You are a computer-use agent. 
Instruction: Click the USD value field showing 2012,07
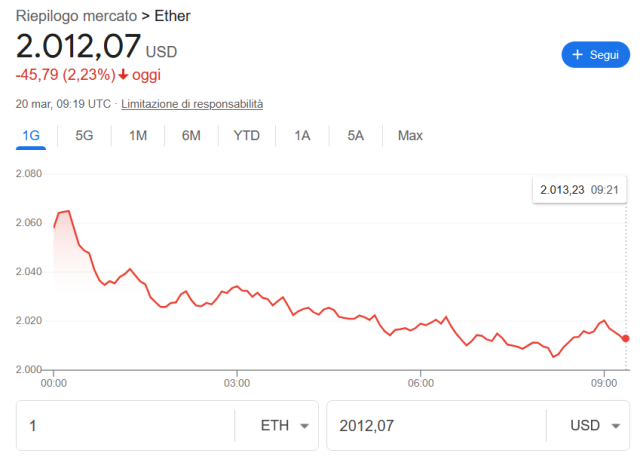click(436, 426)
